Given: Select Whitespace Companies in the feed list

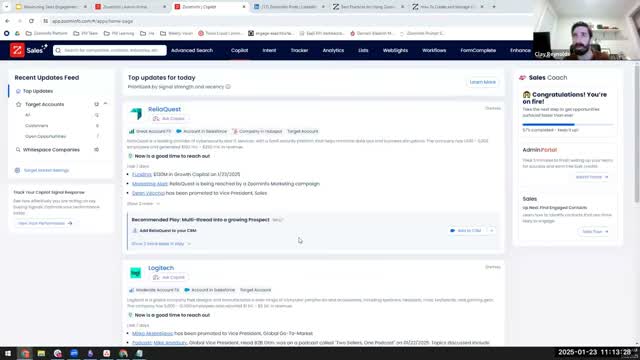Looking at the screenshot, I should click(x=51, y=150).
